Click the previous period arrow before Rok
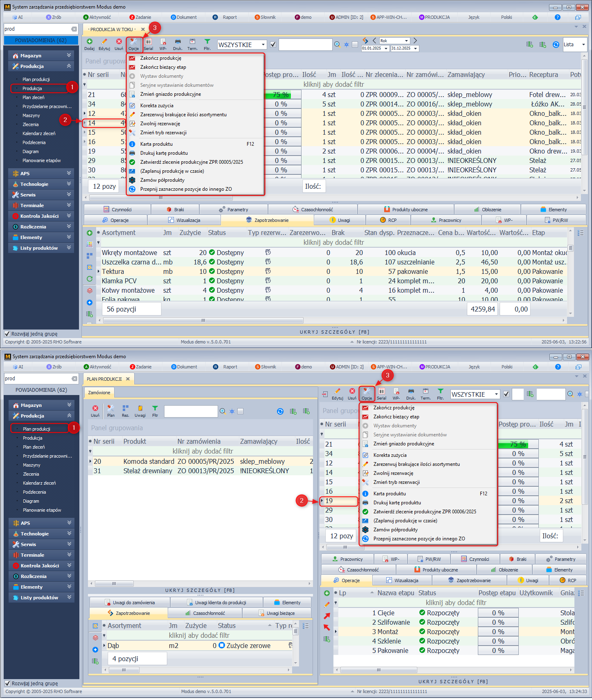This screenshot has width=592, height=700. point(374,41)
